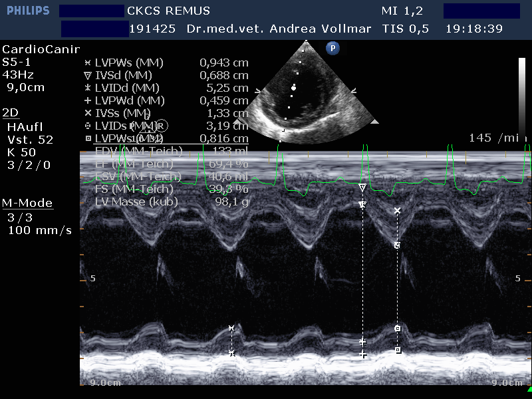Click the grayscale bar at the top right

point(522,93)
